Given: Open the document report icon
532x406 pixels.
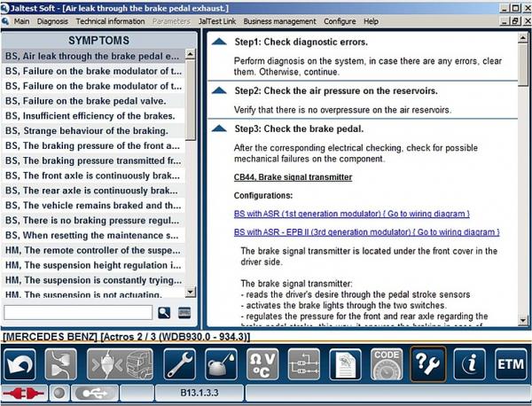Looking at the screenshot, I should [x=345, y=364].
